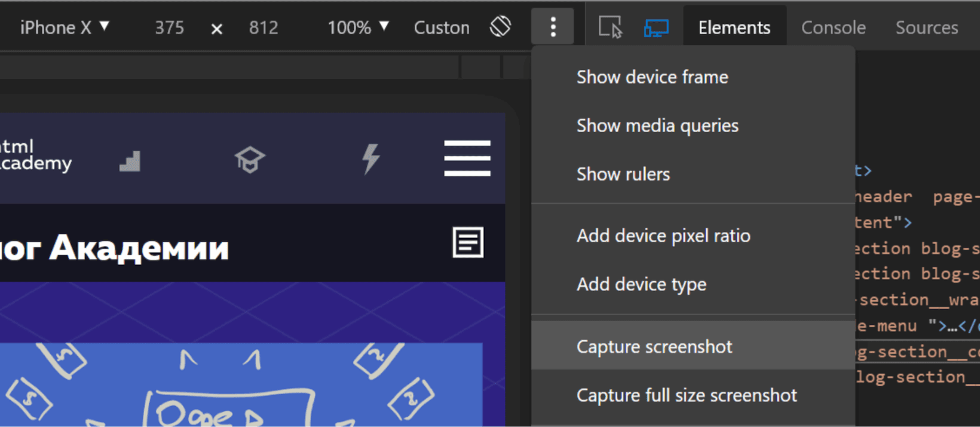This screenshot has height=427, width=980.
Task: Switch to the Sources tab
Action: pos(927,28)
